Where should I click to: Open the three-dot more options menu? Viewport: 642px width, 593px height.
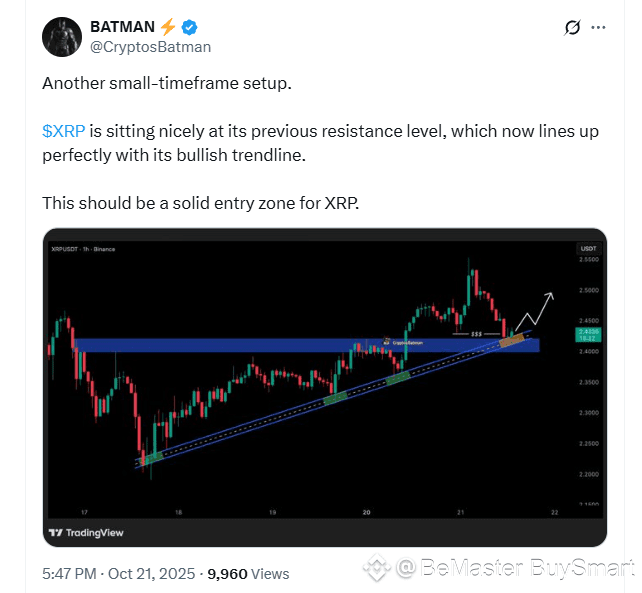pos(599,28)
